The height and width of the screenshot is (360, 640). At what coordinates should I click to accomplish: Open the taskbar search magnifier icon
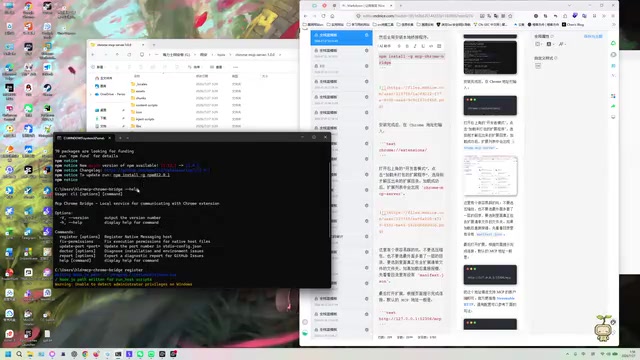click(19, 354)
